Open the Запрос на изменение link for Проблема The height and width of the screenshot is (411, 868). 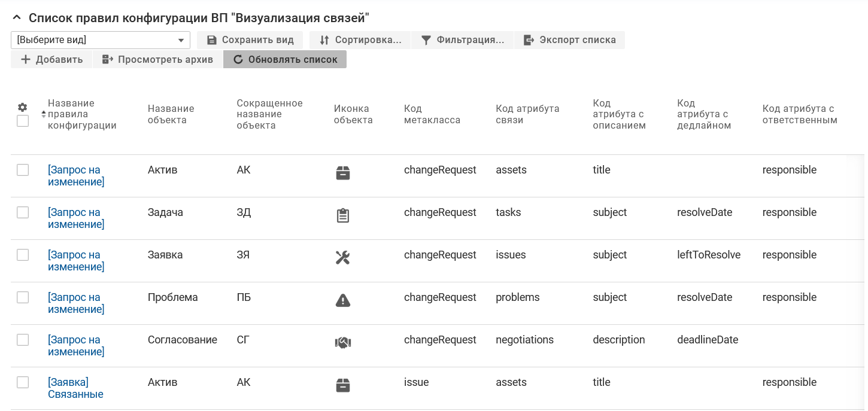(x=75, y=303)
